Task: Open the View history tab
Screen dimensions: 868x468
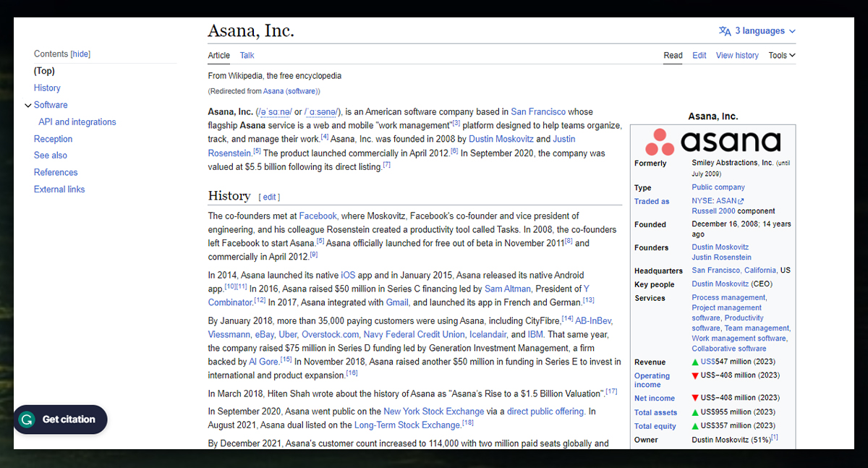Action: 737,55
